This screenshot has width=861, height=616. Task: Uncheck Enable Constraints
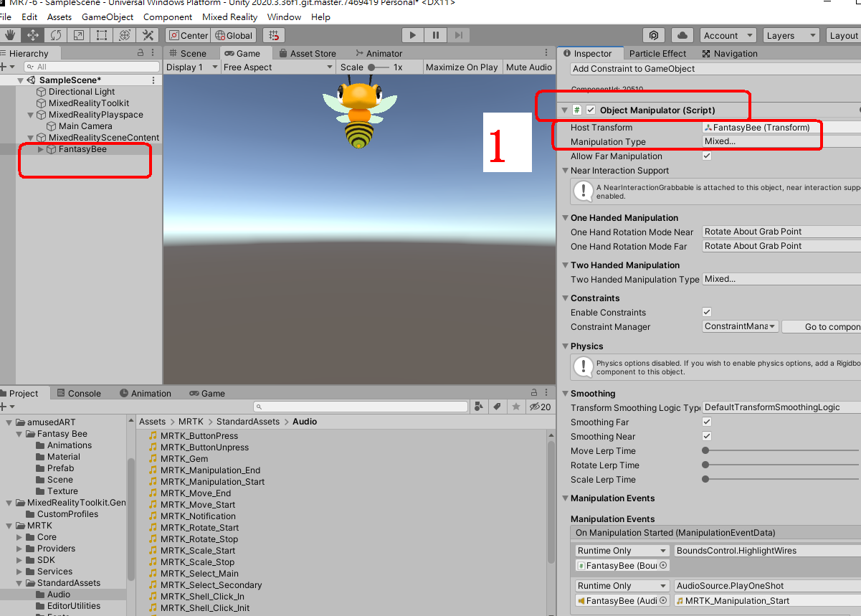point(707,313)
